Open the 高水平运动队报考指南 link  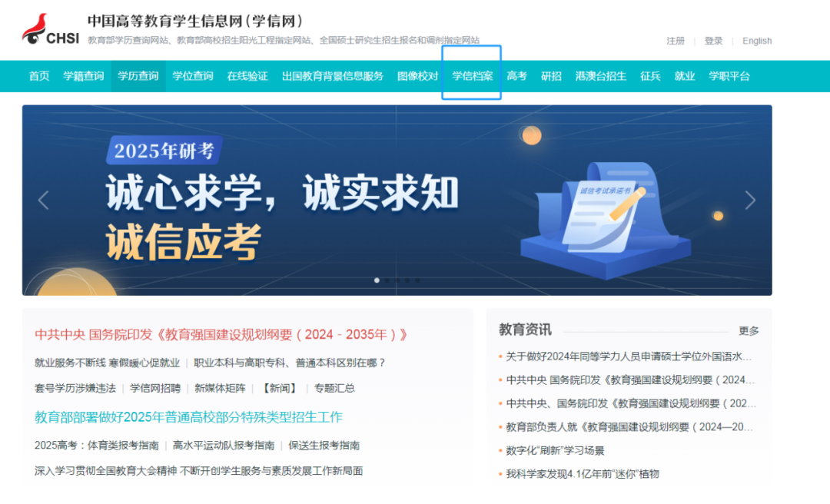(224, 446)
